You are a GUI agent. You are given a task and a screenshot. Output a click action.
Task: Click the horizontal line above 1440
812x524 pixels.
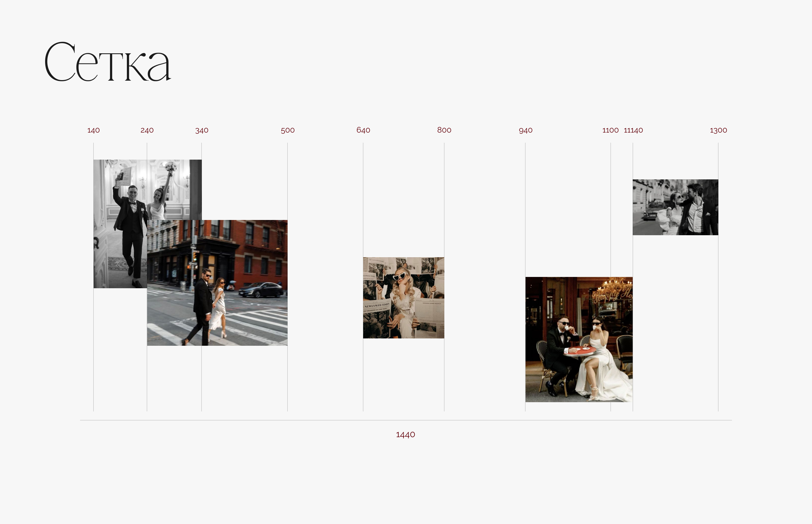(405, 420)
